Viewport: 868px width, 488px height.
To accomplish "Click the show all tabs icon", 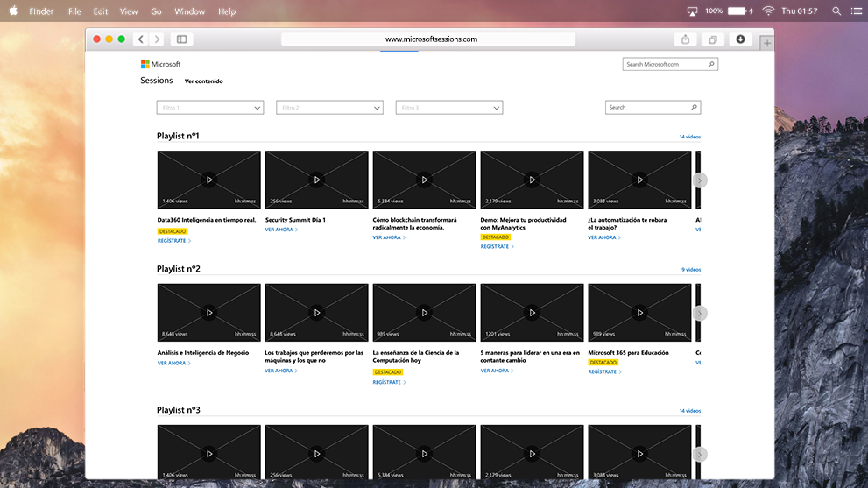I will pyautogui.click(x=713, y=39).
